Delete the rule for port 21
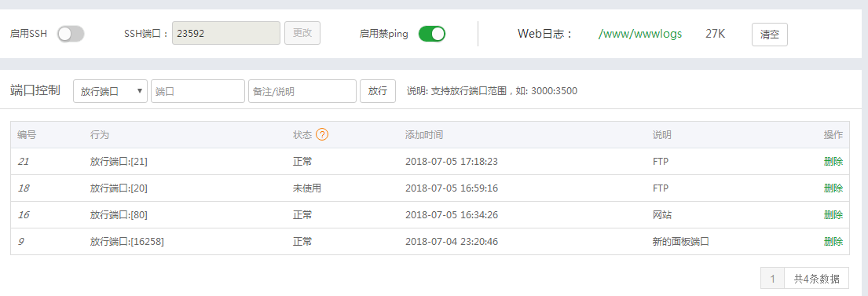868x296 pixels. click(x=833, y=162)
